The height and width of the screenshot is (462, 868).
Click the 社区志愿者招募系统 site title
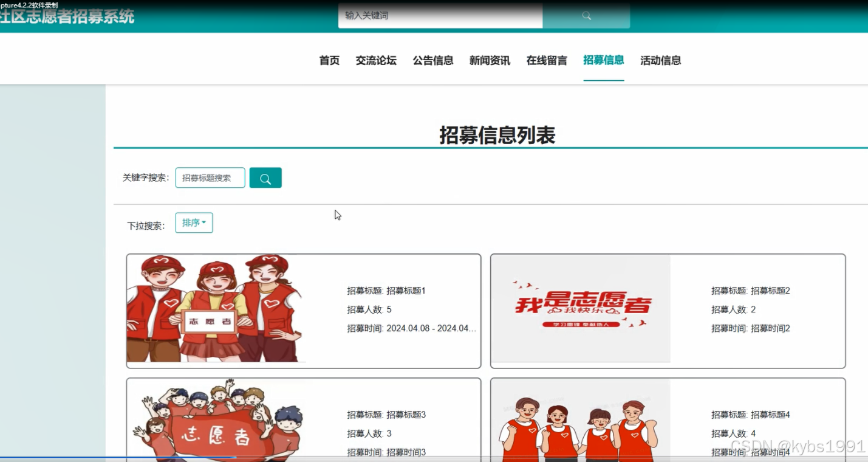tap(67, 16)
